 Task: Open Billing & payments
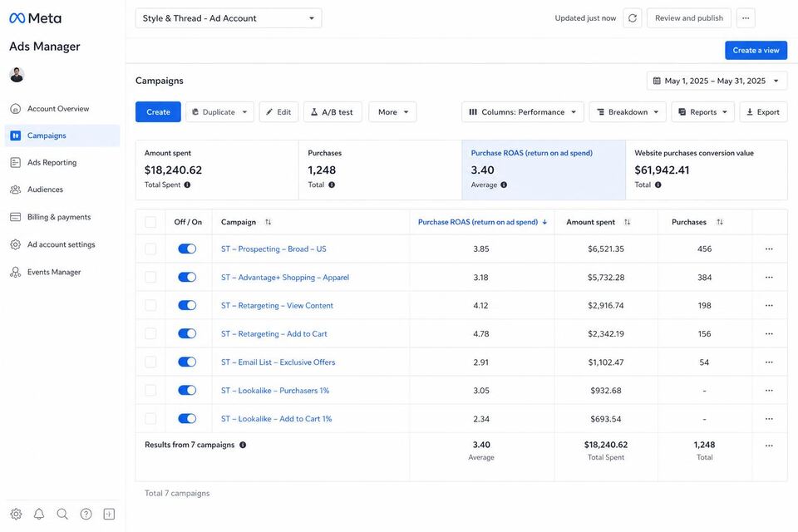pos(62,217)
